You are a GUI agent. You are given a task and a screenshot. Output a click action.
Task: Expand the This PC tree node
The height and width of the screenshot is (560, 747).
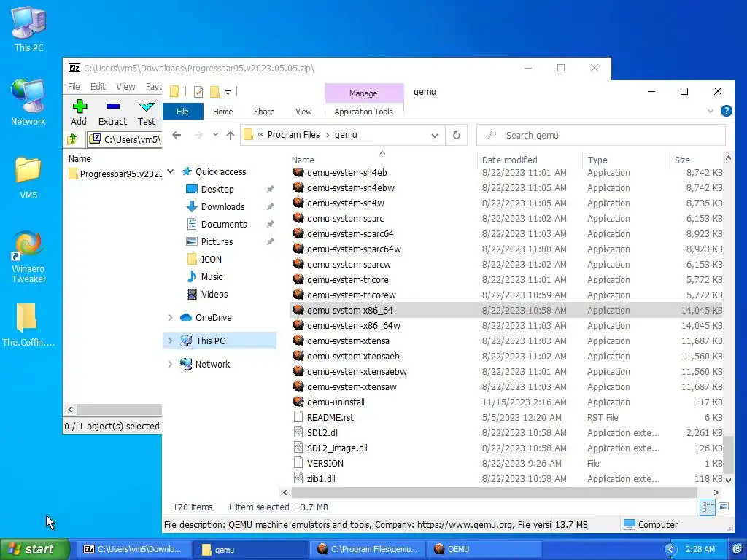(170, 341)
